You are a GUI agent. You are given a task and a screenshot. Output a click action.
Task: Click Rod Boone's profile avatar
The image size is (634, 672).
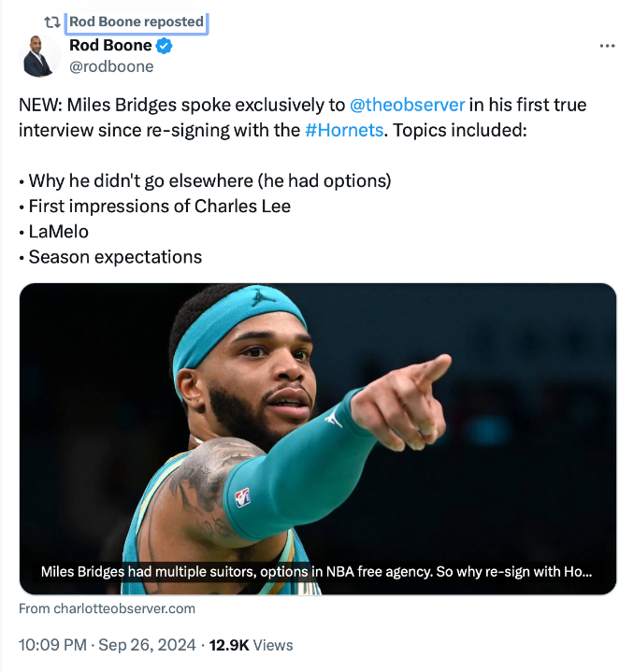[38, 57]
